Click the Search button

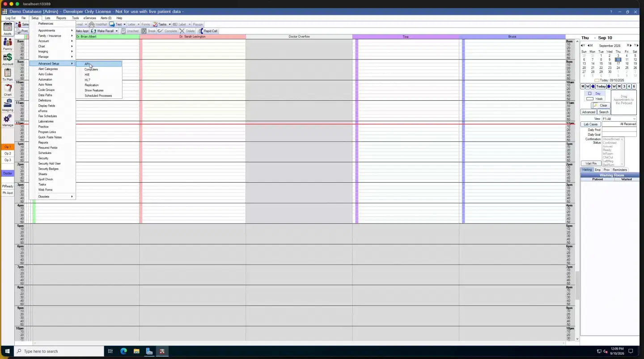(604, 112)
